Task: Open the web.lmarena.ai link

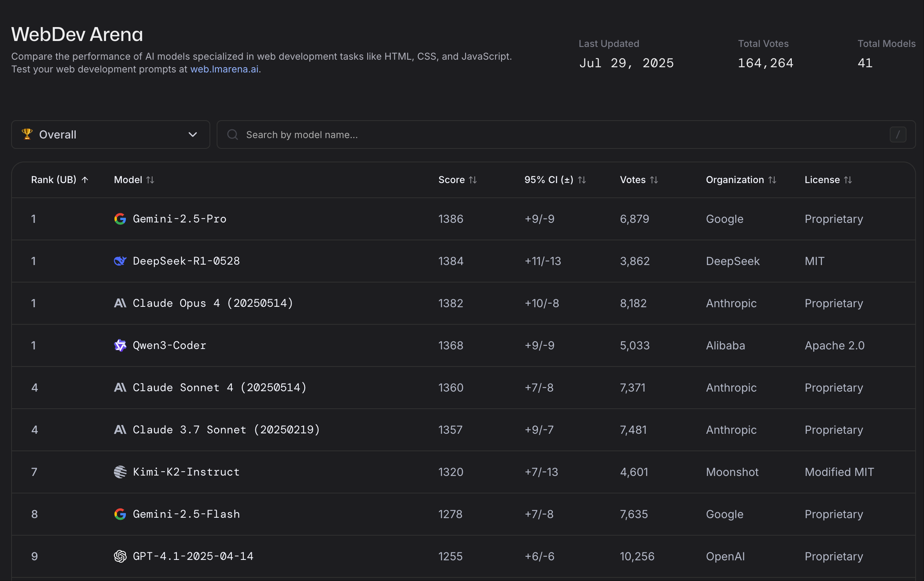Action: coord(224,69)
